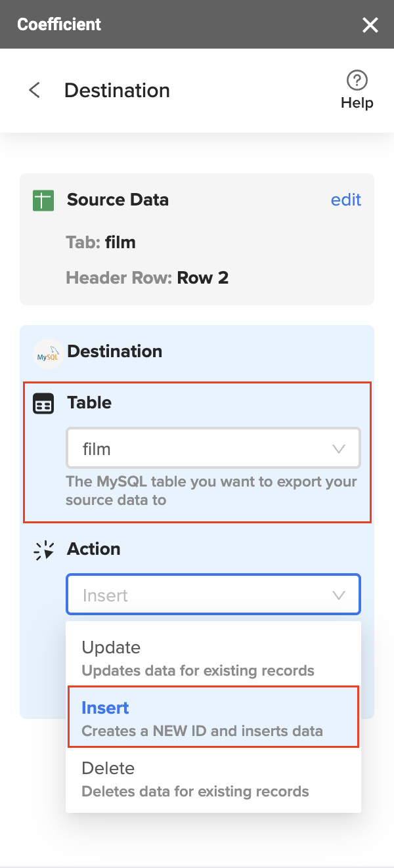Click the Action sparkle icon

pos(43,550)
